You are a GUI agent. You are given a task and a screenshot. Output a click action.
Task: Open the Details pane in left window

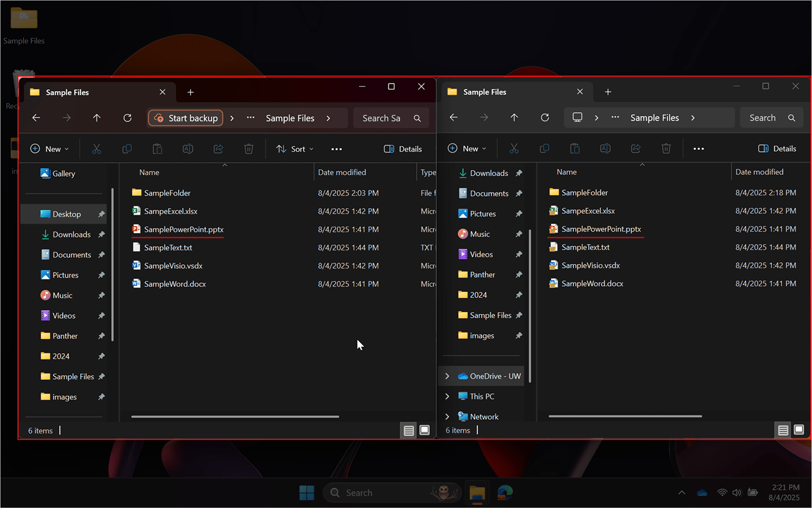pos(403,149)
